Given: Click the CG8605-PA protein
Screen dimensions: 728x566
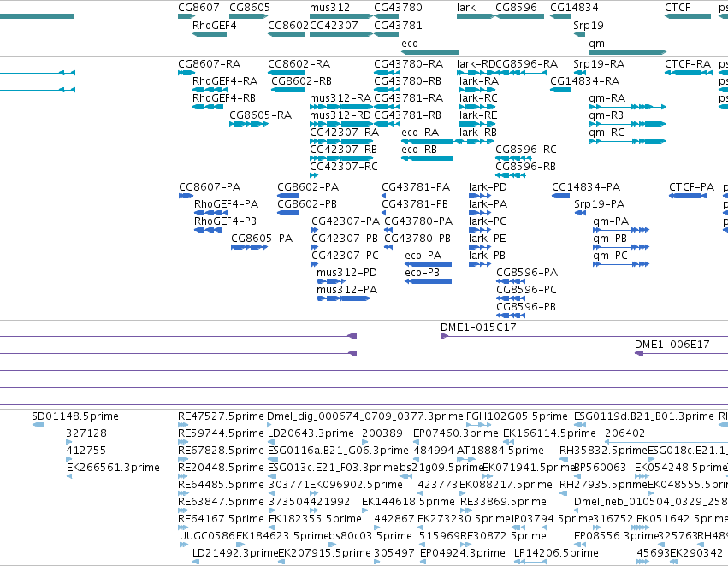Looking at the screenshot, I should point(249,247).
